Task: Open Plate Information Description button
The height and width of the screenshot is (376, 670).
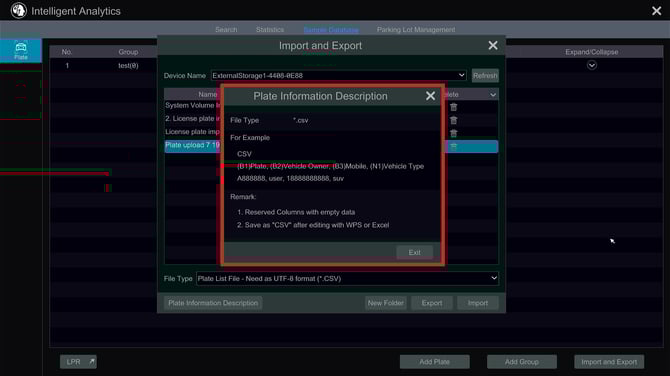Action: click(x=213, y=303)
